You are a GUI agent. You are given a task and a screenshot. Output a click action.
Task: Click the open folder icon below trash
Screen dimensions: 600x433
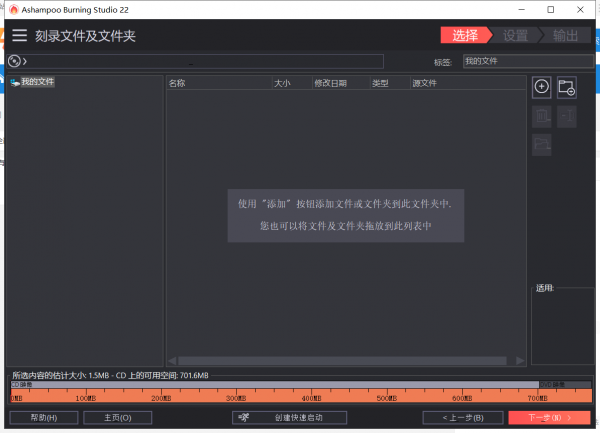click(x=541, y=145)
